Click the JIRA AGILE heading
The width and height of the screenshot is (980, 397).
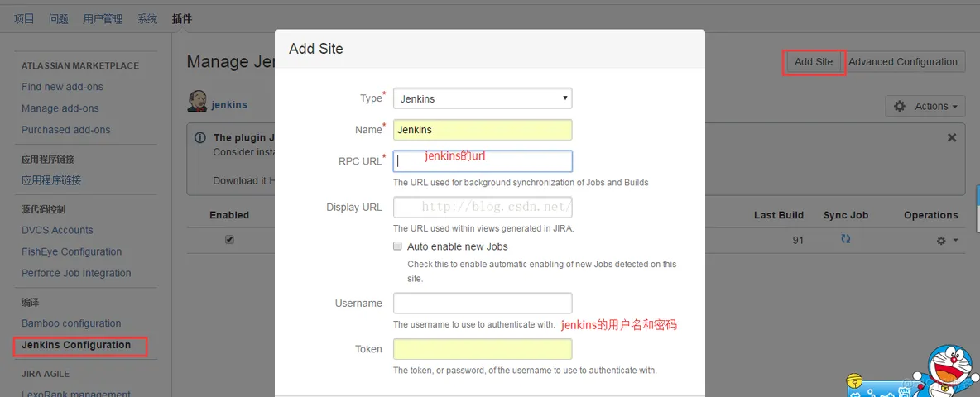point(46,374)
